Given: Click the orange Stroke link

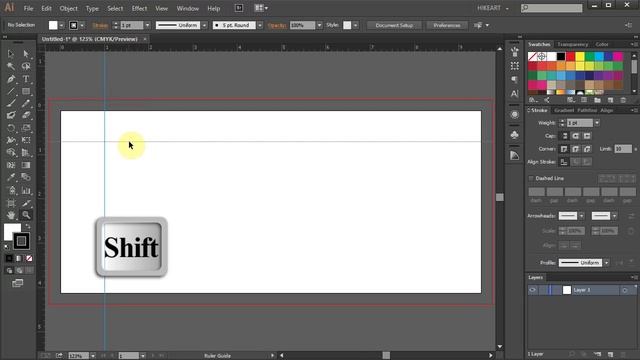Looking at the screenshot, I should click(x=100, y=25).
